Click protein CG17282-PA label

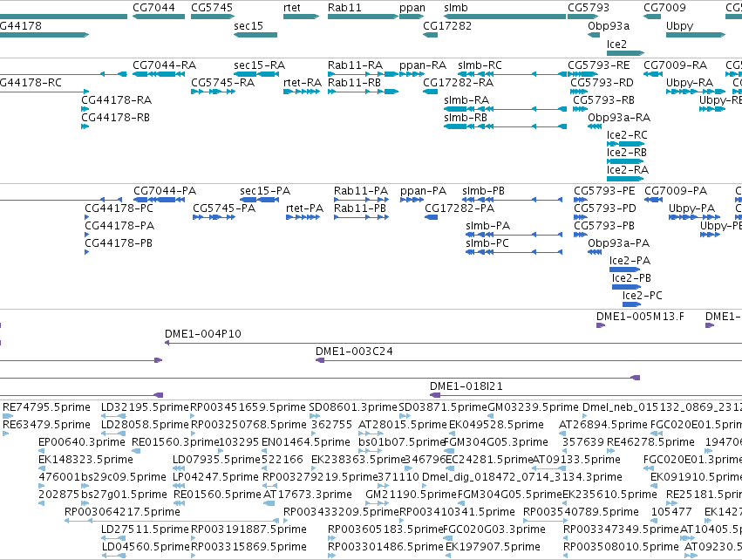pos(459,208)
